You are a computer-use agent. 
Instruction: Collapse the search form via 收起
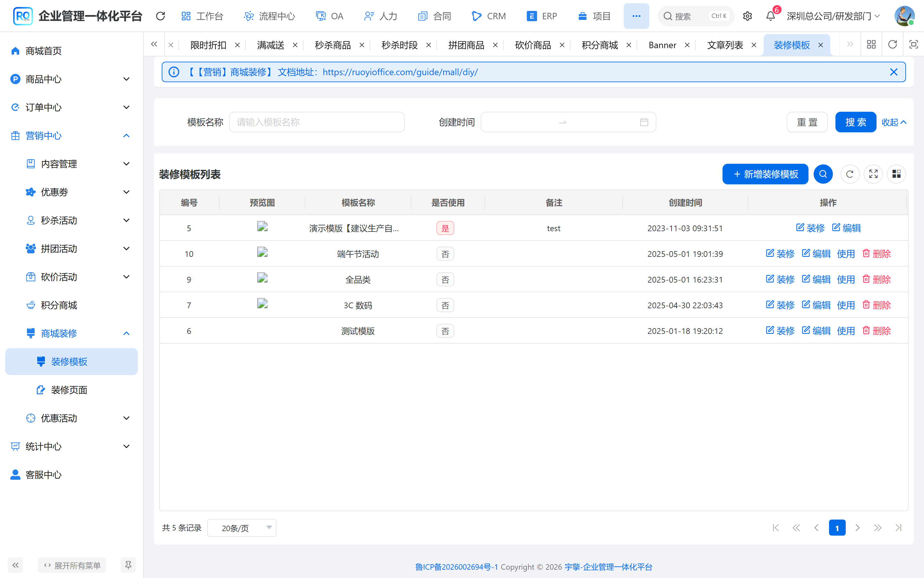tap(894, 122)
